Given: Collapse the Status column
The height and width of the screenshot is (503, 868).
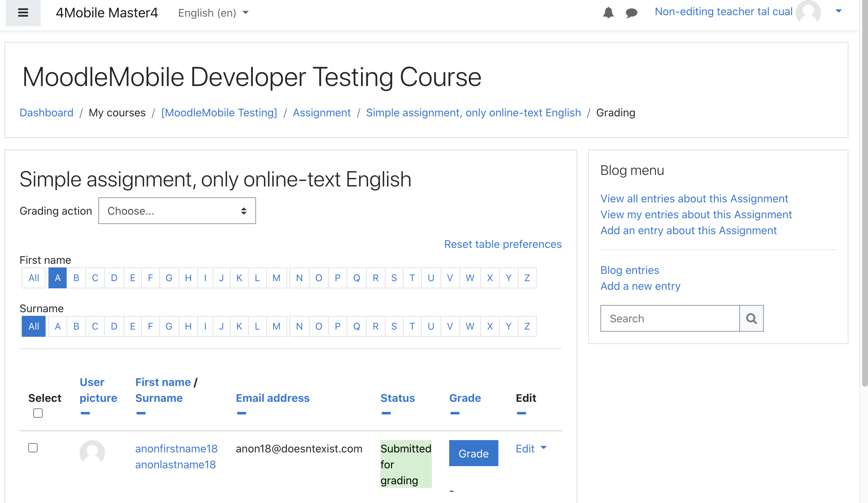Looking at the screenshot, I should point(386,413).
